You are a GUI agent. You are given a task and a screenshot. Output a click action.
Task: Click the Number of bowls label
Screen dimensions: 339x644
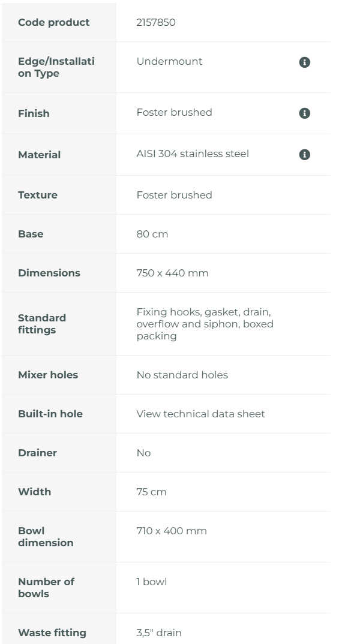point(46,588)
